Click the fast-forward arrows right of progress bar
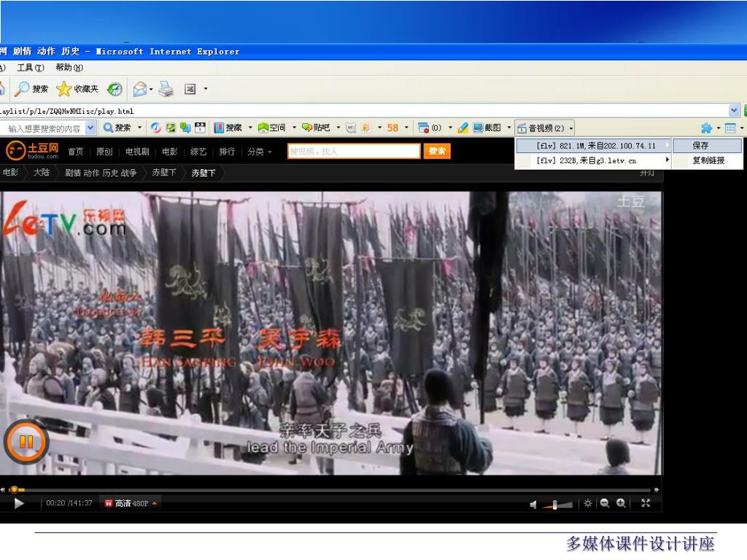Image resolution: width=747 pixels, height=560 pixels. [657, 489]
